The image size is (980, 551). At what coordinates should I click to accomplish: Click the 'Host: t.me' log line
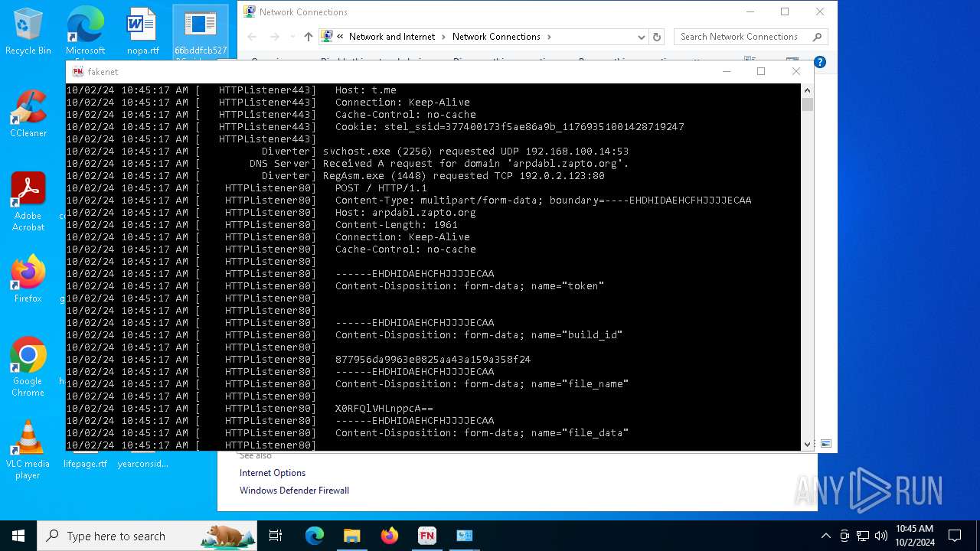point(365,90)
